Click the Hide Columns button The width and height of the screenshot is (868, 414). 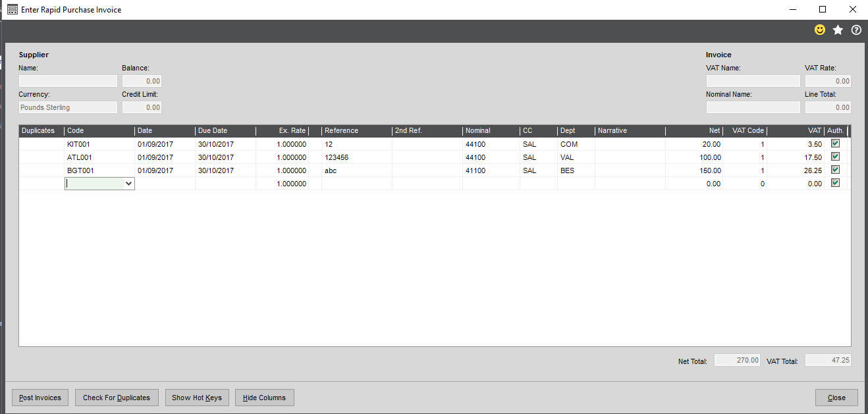tap(264, 398)
